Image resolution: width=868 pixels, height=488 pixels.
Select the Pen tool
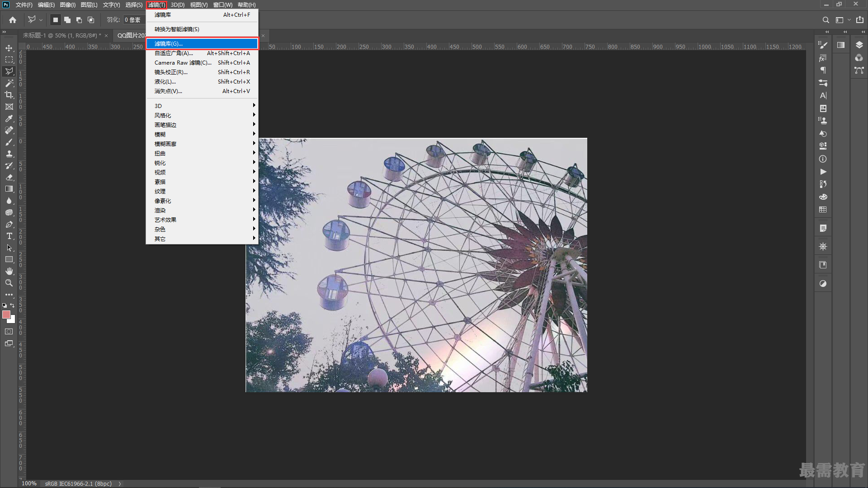coord(9,224)
